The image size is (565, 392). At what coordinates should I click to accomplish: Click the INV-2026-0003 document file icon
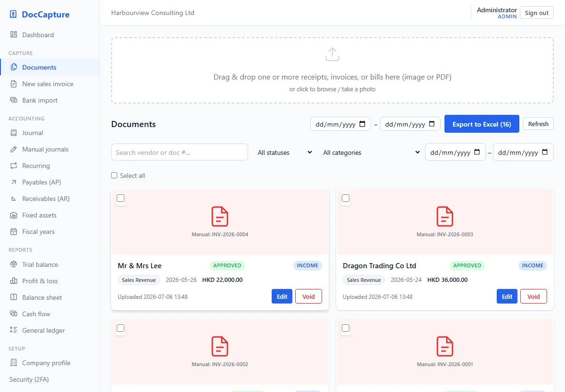click(445, 216)
